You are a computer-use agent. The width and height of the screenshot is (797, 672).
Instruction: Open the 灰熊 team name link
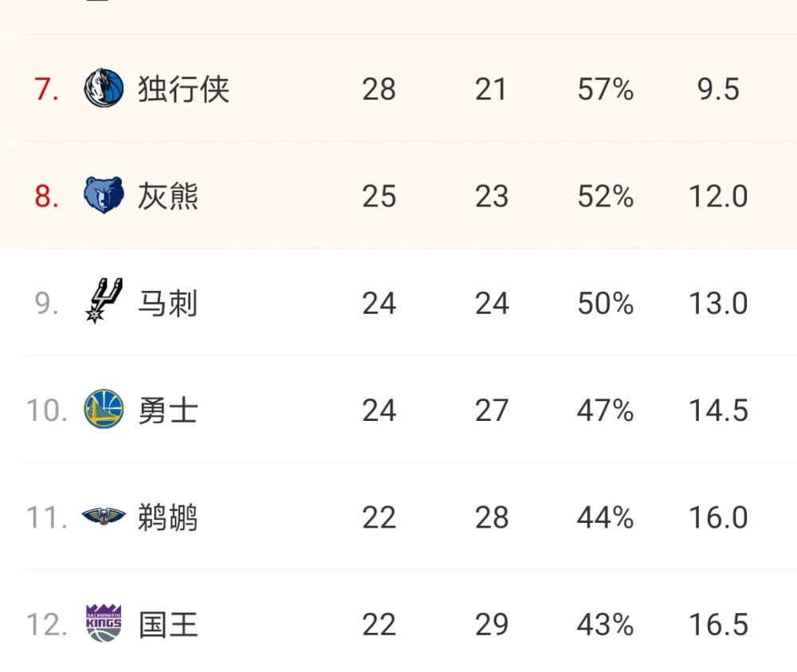coord(167,196)
